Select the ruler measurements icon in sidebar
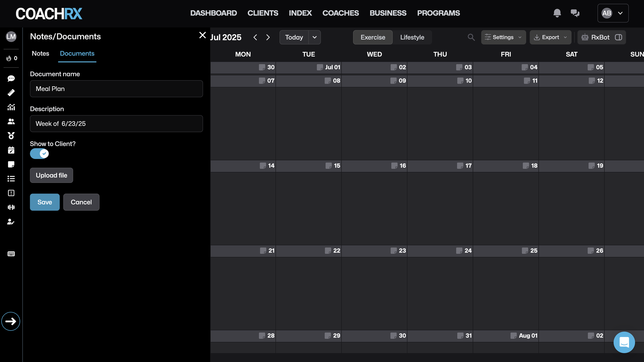 pos(11,93)
